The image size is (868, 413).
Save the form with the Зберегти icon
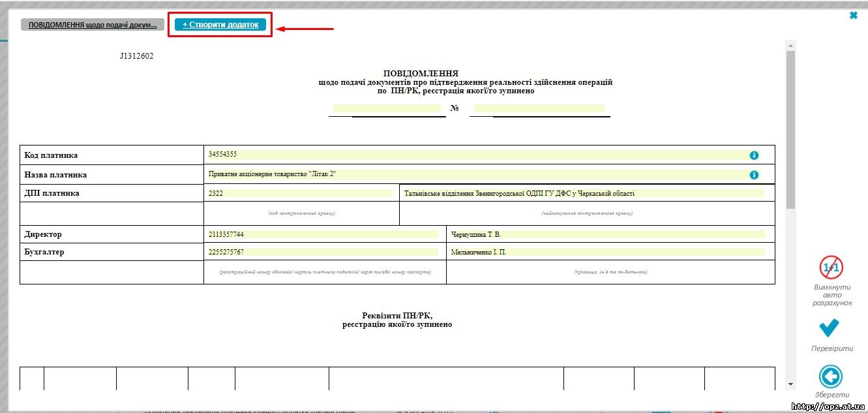[x=831, y=376]
